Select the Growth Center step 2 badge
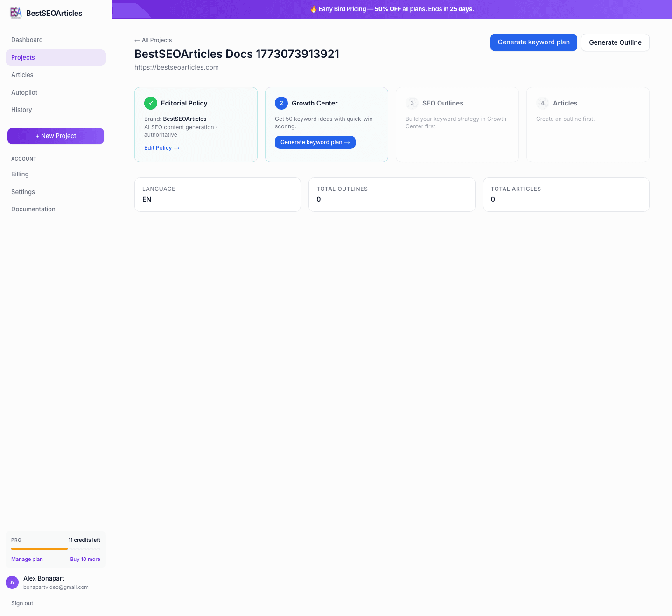This screenshot has height=616, width=672. (281, 103)
